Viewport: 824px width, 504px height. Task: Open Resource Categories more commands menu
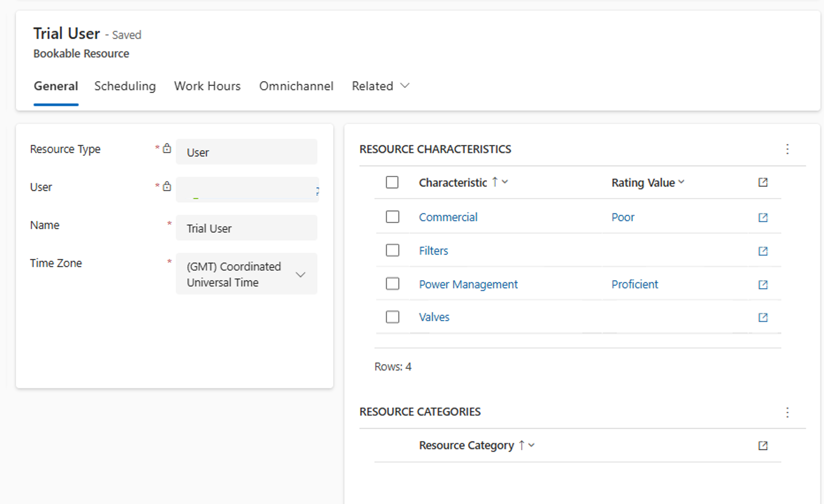[787, 412]
